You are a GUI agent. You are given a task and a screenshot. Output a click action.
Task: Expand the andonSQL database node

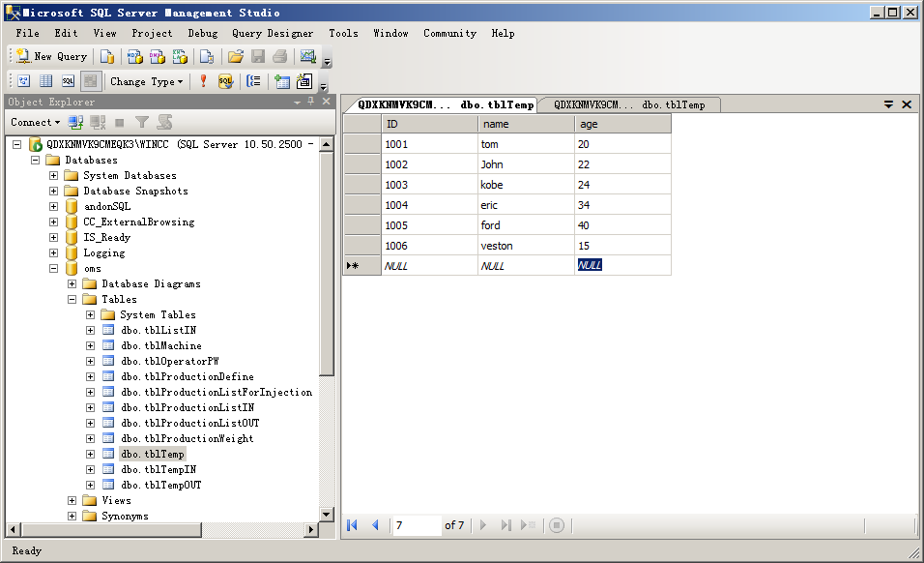click(x=53, y=206)
